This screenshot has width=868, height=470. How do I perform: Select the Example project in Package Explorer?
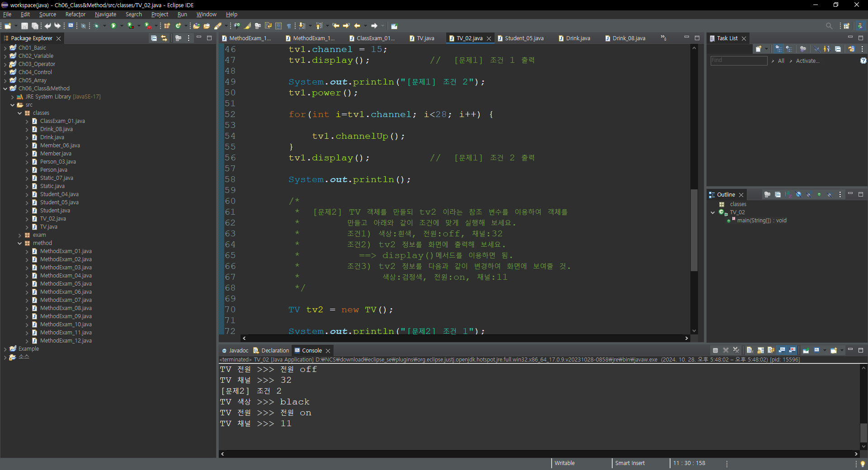pyautogui.click(x=28, y=349)
